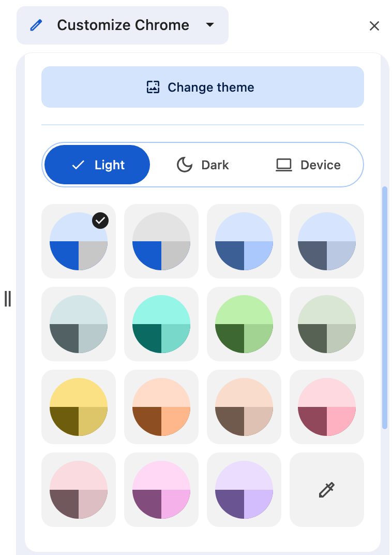Choose Device appearance mode

(308, 165)
